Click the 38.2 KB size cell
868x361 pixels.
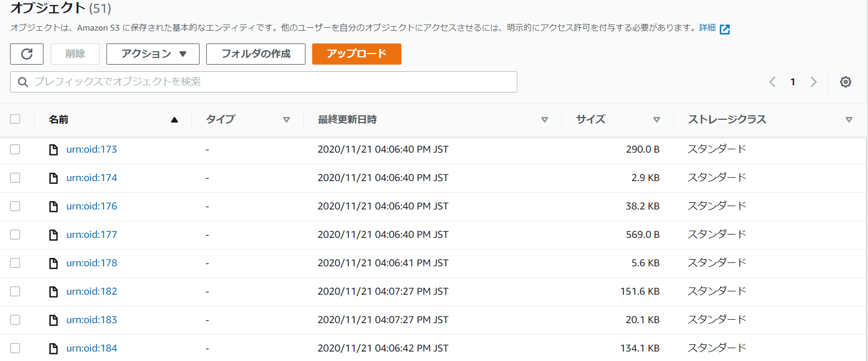[x=642, y=206]
